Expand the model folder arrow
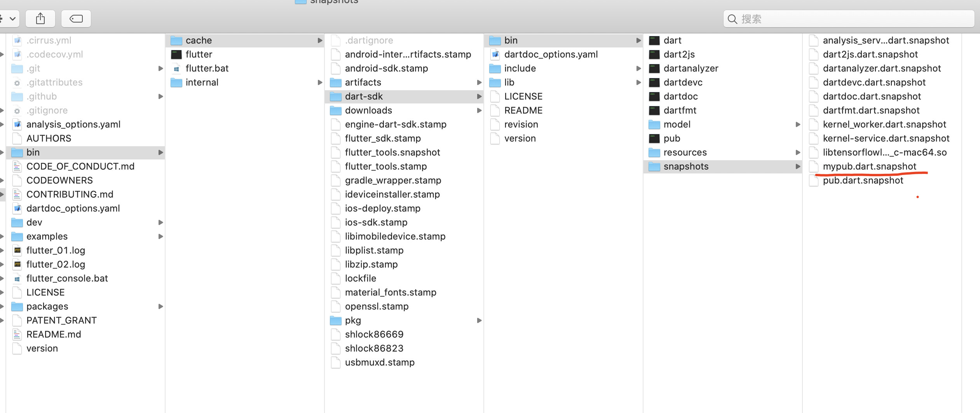The height and width of the screenshot is (413, 980). (x=798, y=124)
